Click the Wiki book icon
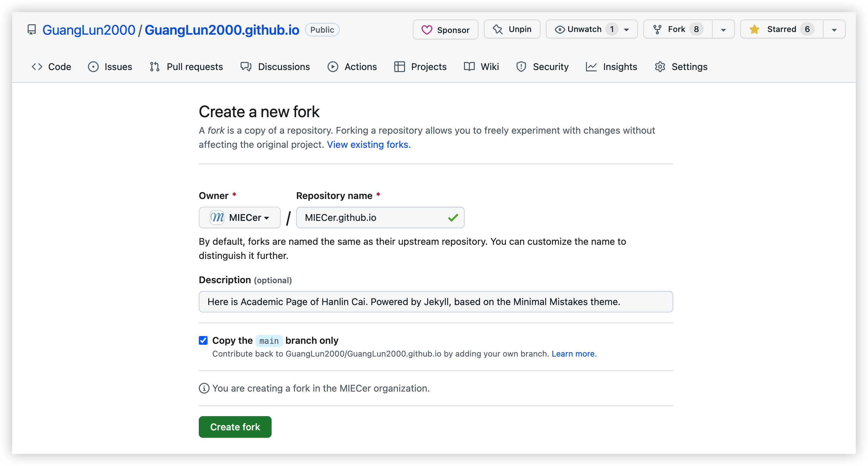 coord(468,67)
